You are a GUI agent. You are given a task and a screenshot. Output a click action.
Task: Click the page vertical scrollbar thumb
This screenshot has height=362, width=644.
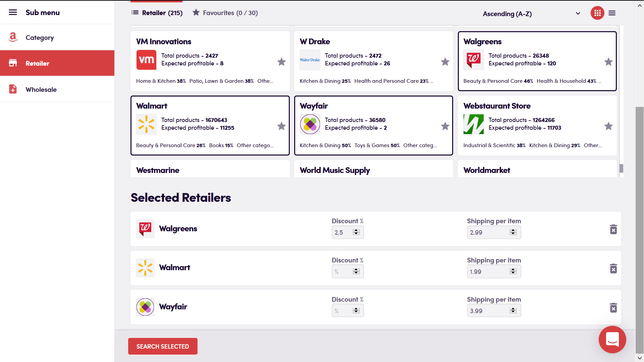tap(640, 230)
